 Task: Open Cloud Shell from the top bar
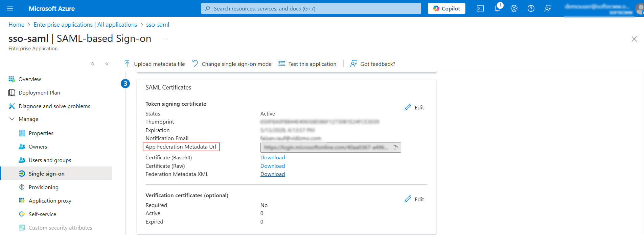click(x=480, y=8)
